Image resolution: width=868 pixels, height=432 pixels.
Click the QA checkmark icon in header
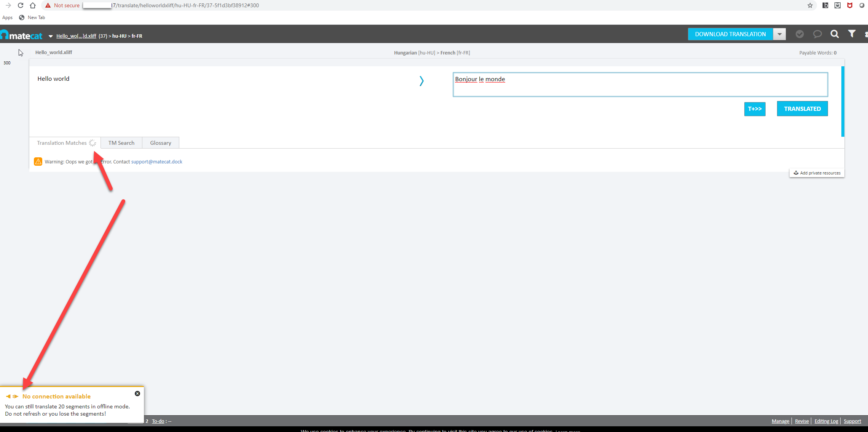[x=799, y=34]
